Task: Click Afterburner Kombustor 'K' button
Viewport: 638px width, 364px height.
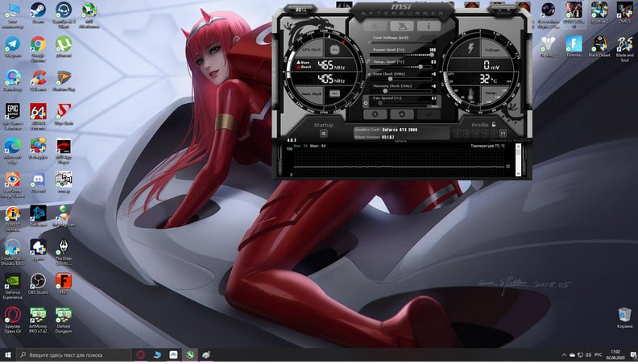Action: (x=375, y=26)
